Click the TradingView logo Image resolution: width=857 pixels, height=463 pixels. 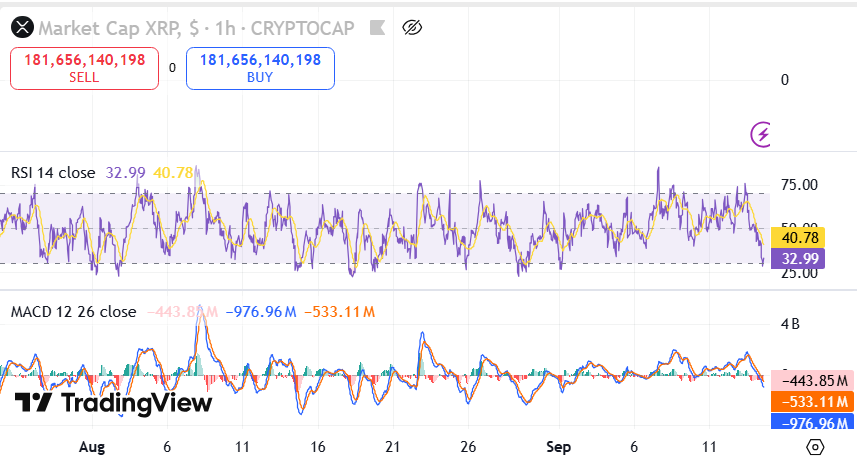pyautogui.click(x=114, y=403)
